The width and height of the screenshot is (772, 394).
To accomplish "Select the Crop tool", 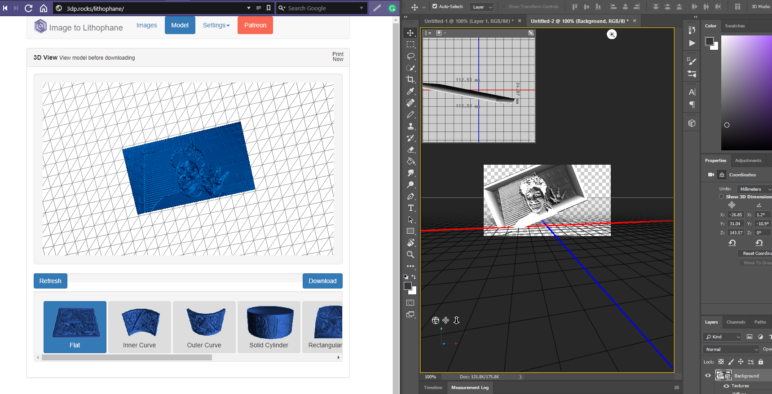I will pos(410,80).
